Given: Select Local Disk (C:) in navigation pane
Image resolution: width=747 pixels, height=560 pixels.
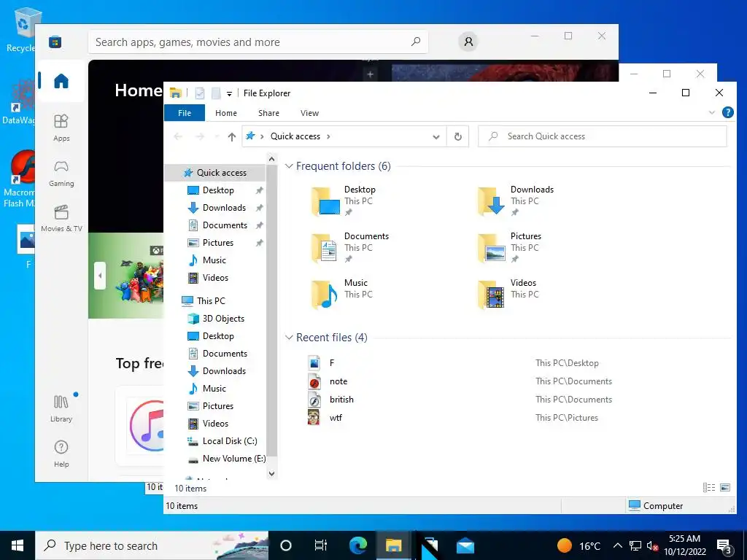Looking at the screenshot, I should [x=222, y=441].
